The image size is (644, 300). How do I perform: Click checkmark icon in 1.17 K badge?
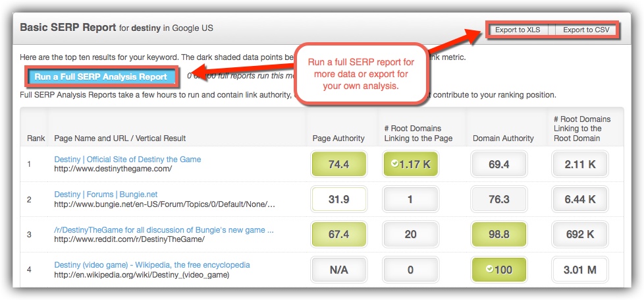tap(394, 164)
